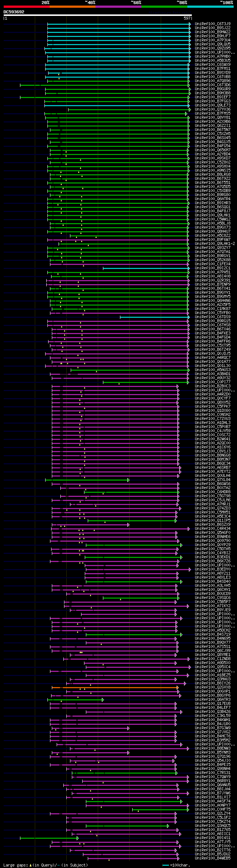Select label UniRef100_B9SYD9
The height and width of the screenshot is (868, 237).
[213, 73]
